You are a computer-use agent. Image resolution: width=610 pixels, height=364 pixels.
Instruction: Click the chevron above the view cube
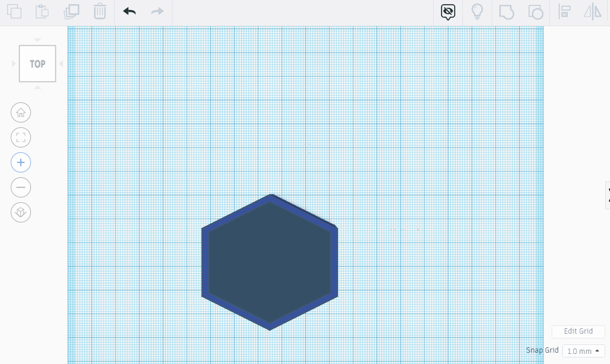pos(37,39)
